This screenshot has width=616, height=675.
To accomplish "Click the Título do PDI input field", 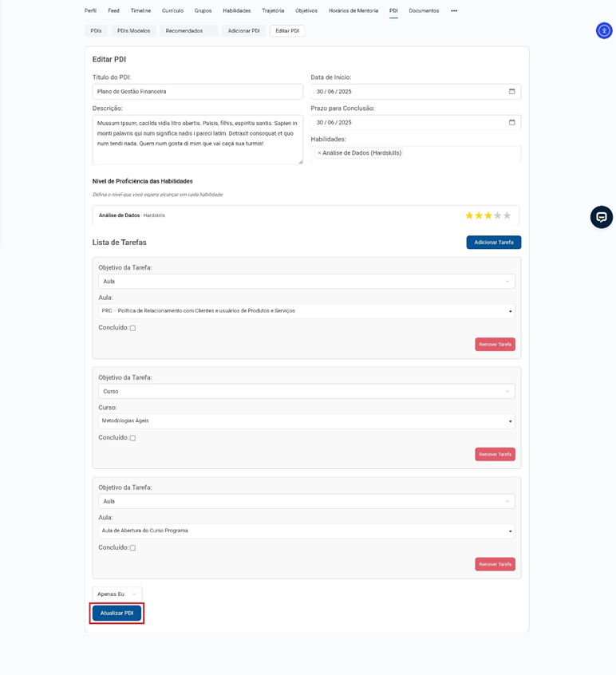I will click(x=197, y=92).
